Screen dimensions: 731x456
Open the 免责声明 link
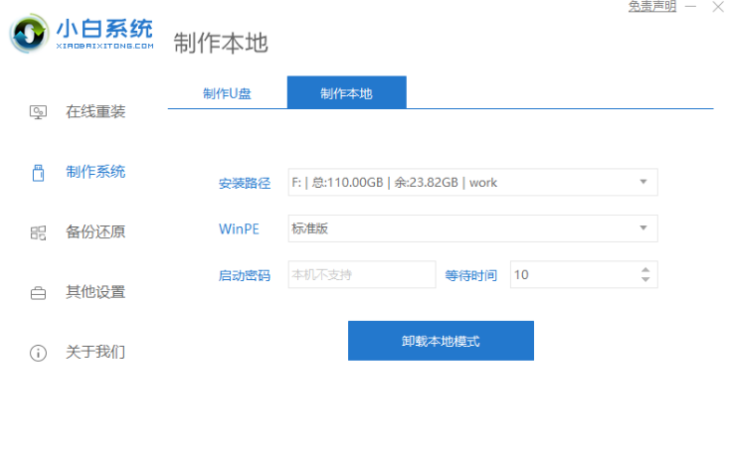(x=652, y=6)
